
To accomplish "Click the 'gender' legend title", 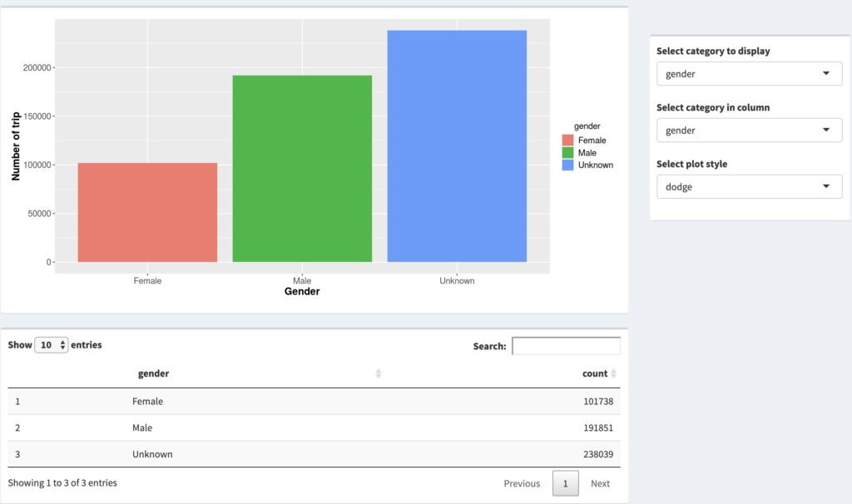I will pyautogui.click(x=587, y=126).
